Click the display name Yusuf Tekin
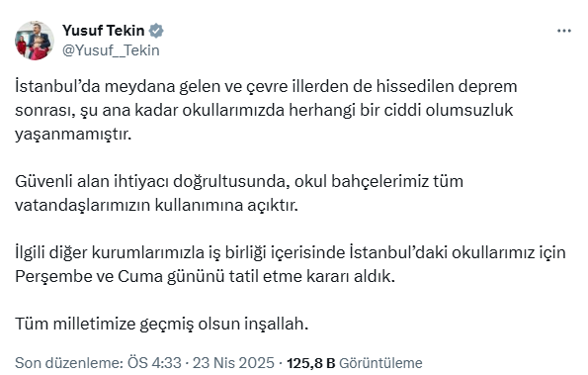This screenshot has width=588, height=375. tap(104, 31)
